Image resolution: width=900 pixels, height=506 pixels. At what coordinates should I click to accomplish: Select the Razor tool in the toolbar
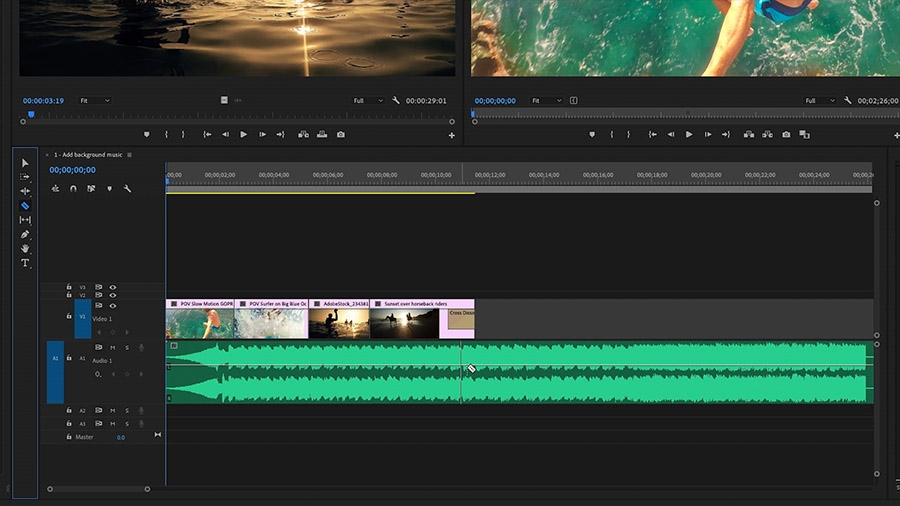click(25, 205)
